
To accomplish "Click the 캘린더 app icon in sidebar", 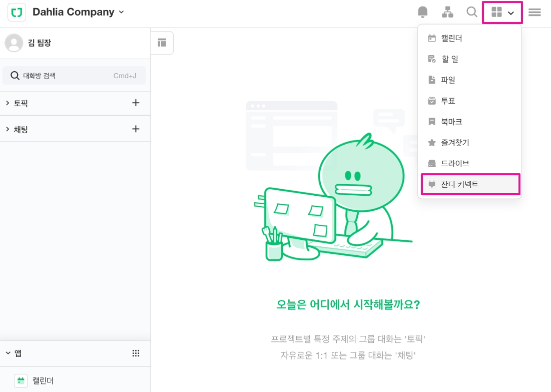I will click(x=21, y=381).
